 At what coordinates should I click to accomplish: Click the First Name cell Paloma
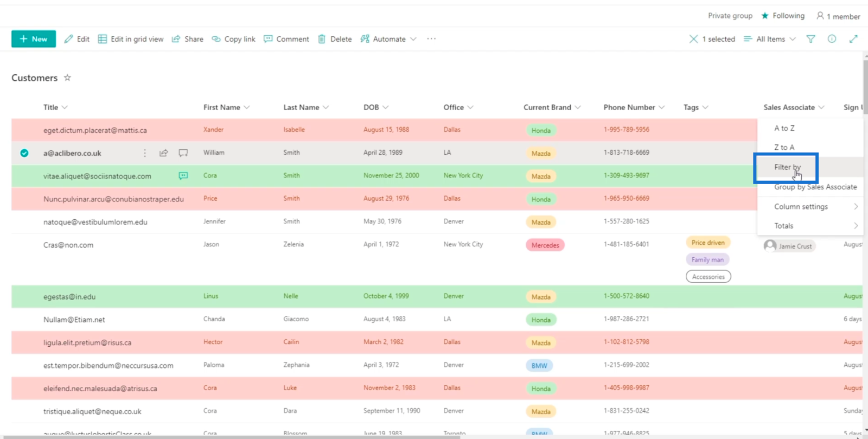pyautogui.click(x=214, y=365)
